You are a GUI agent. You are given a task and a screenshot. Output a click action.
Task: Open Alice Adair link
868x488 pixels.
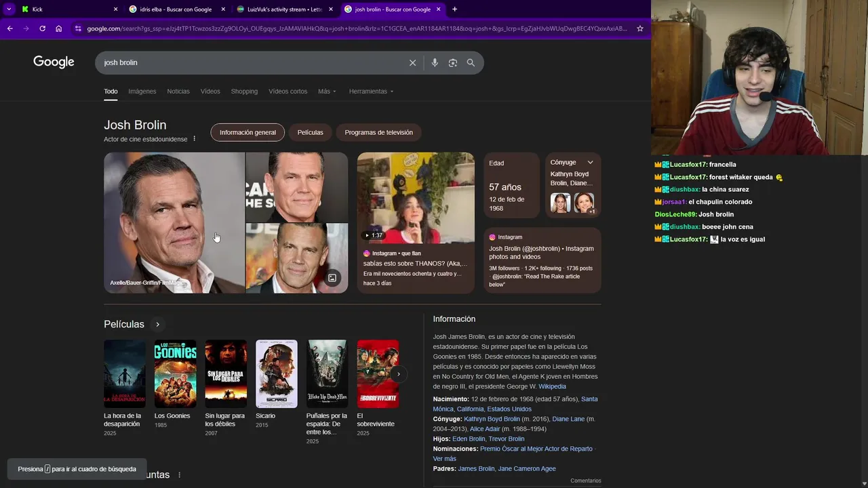(485, 429)
